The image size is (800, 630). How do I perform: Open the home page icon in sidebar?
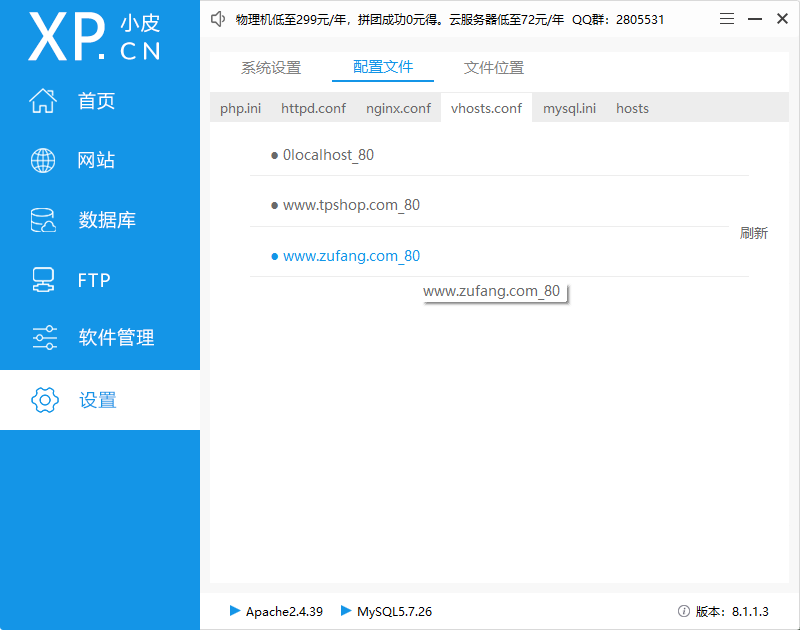point(43,100)
